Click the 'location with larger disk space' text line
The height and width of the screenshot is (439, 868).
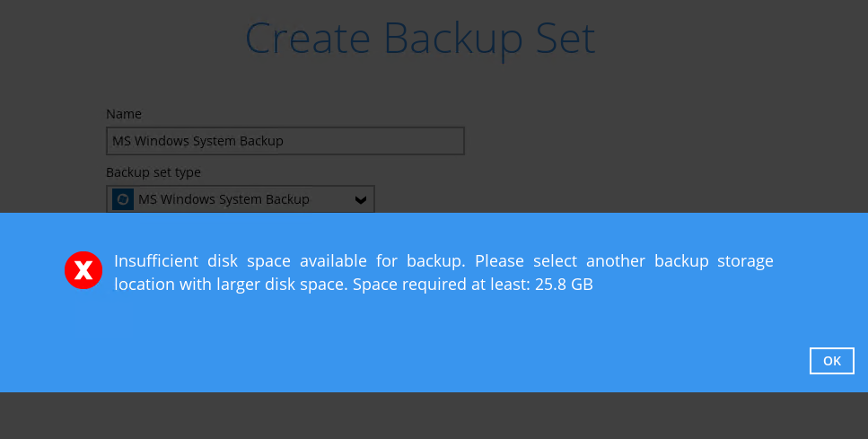pyautogui.click(x=231, y=285)
